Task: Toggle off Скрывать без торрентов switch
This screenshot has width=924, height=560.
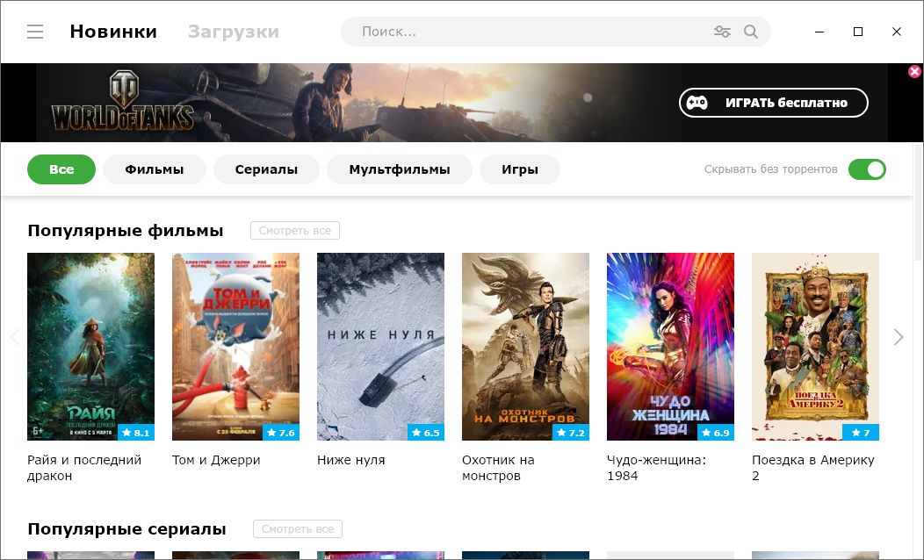Action: coord(867,169)
